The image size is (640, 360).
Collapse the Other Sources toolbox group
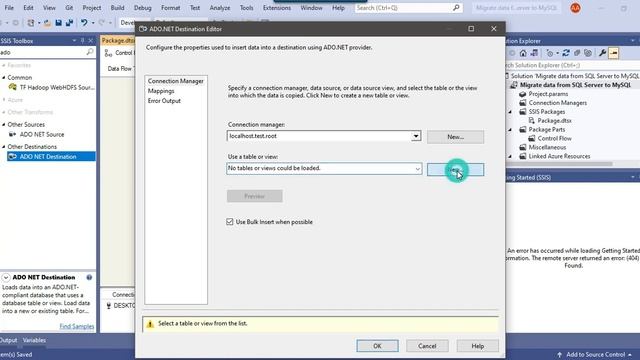[x=4, y=124]
